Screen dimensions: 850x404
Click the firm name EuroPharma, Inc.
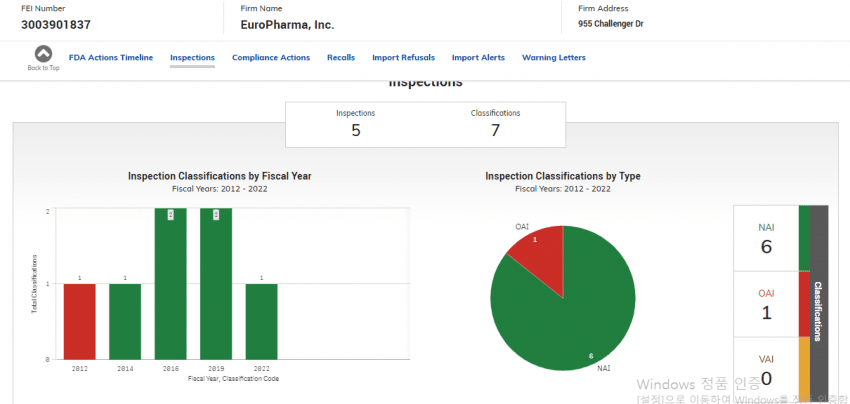point(287,25)
